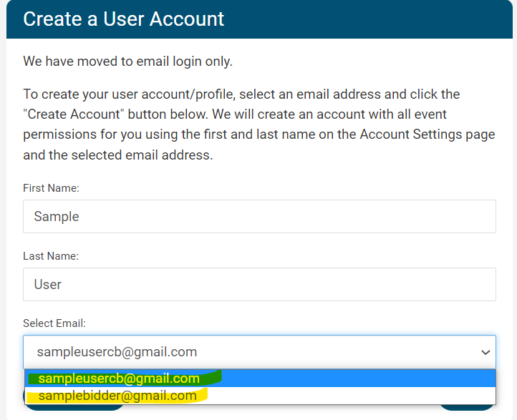Click the Last Name input field

(x=259, y=284)
